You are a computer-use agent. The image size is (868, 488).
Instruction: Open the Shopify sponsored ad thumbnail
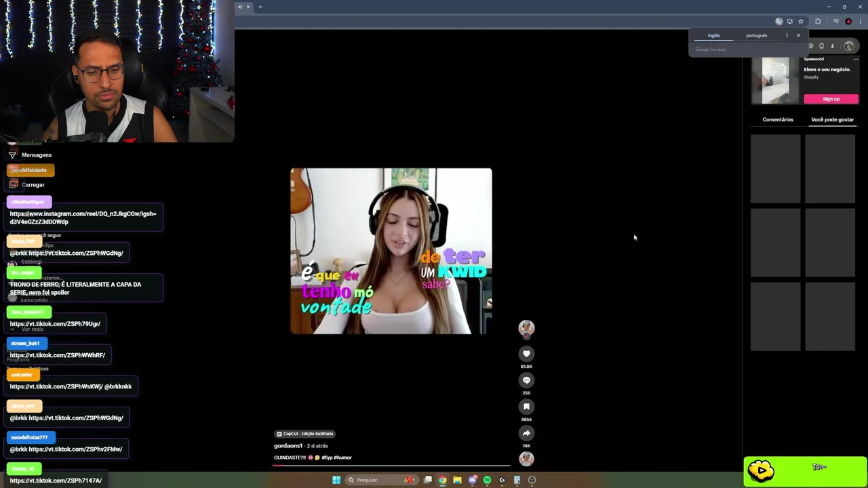(776, 81)
